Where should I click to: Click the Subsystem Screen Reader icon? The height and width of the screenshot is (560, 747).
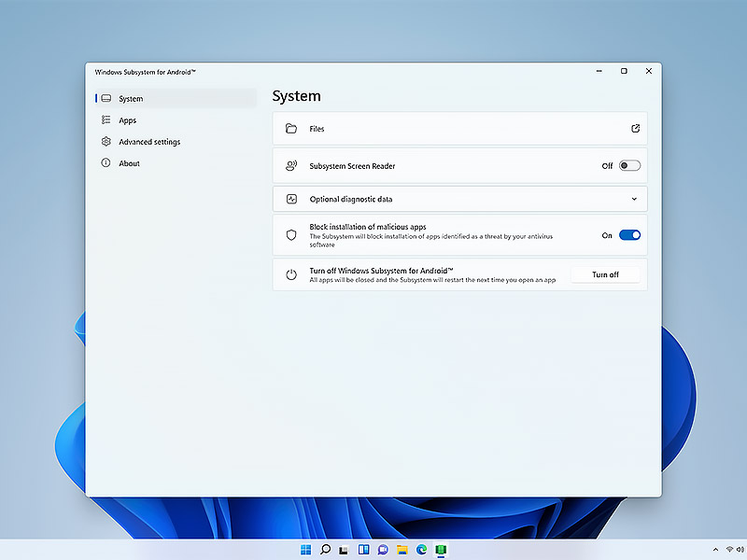tap(291, 166)
